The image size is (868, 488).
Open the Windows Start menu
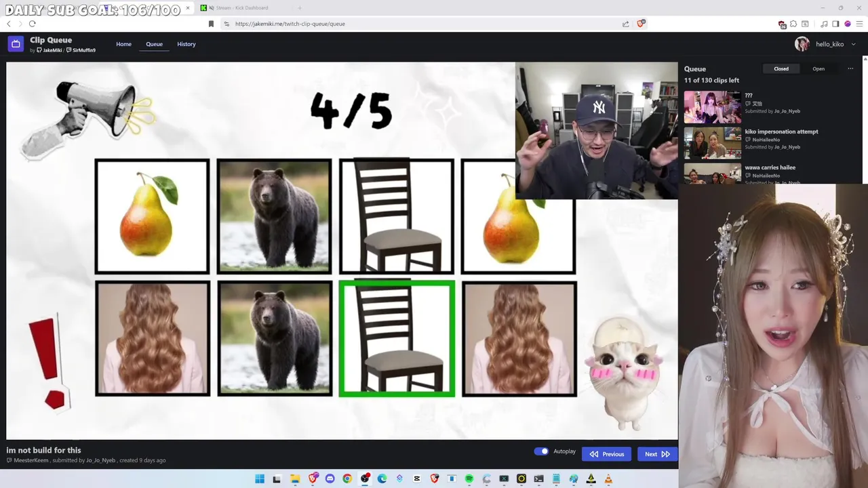pyautogui.click(x=260, y=479)
